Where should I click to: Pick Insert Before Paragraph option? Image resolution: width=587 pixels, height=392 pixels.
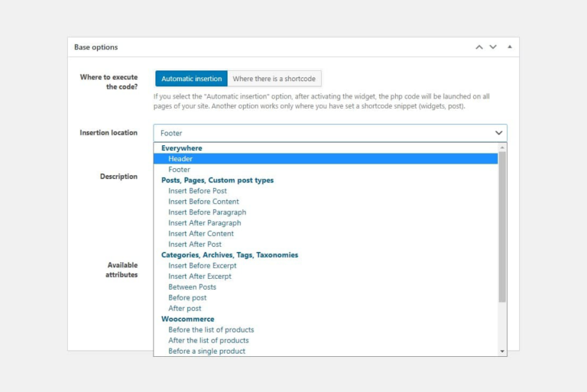tap(207, 212)
